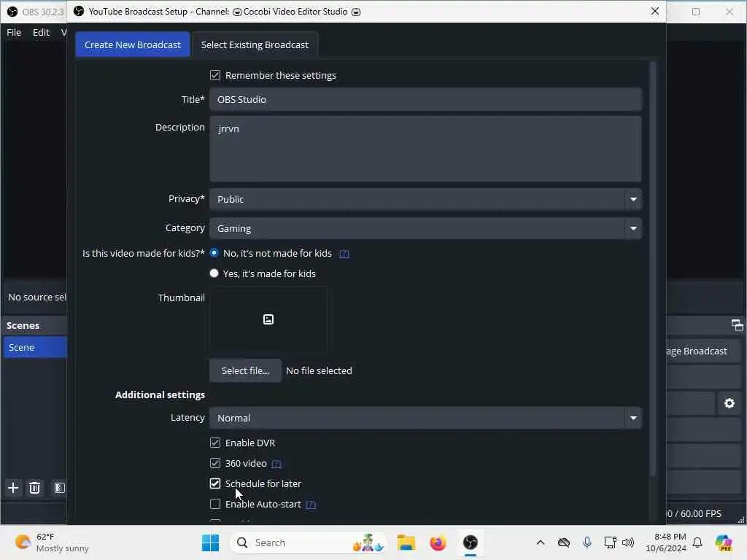The width and height of the screenshot is (747, 560).
Task: Switch to Create New Broadcast tab
Action: (133, 44)
